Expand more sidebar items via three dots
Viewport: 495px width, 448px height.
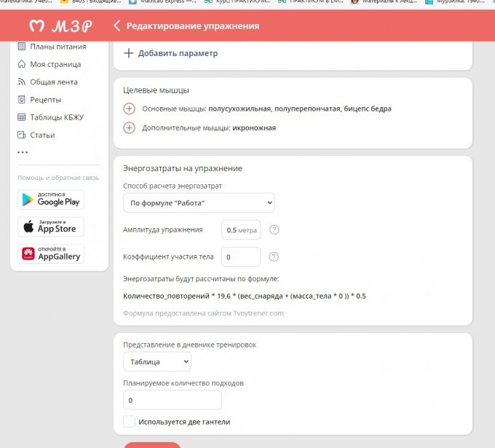(x=23, y=152)
